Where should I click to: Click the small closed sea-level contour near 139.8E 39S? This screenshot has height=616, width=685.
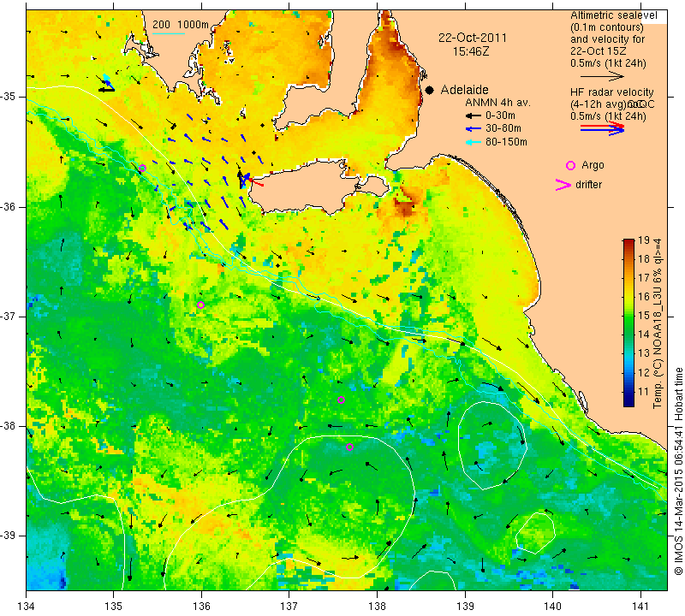[x=536, y=532]
